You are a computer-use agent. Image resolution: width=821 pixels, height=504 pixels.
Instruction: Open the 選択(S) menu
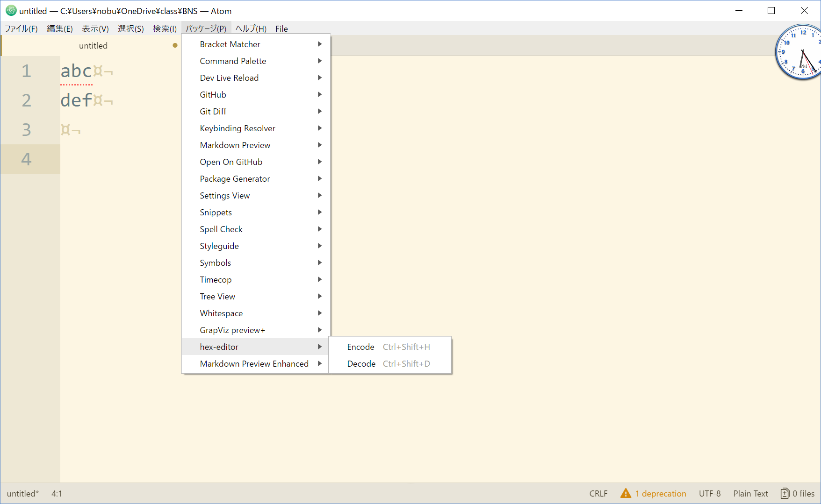[131, 28]
